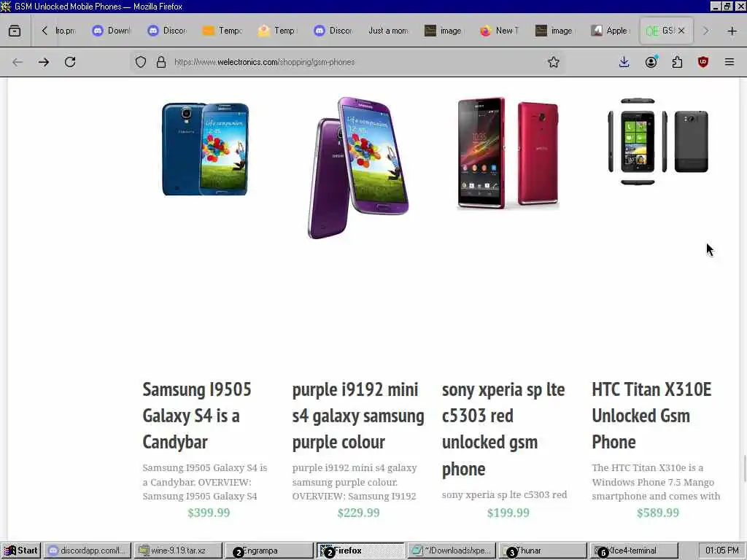Image resolution: width=747 pixels, height=560 pixels.
Task: Switch to Engrampa taskbar group
Action: coord(268,551)
